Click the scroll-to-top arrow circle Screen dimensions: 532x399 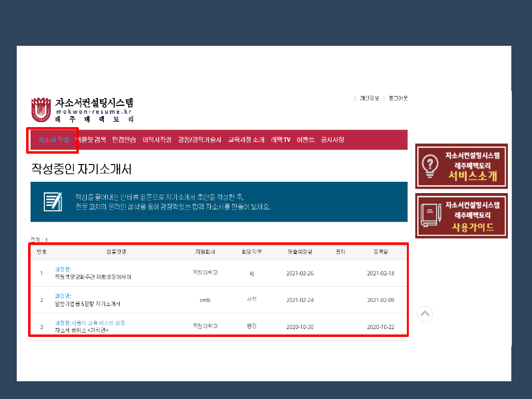click(425, 314)
